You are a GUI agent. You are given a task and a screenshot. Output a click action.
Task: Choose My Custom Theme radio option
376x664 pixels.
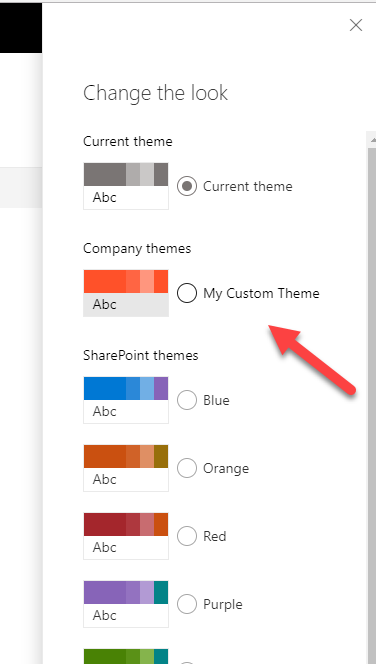click(x=187, y=293)
